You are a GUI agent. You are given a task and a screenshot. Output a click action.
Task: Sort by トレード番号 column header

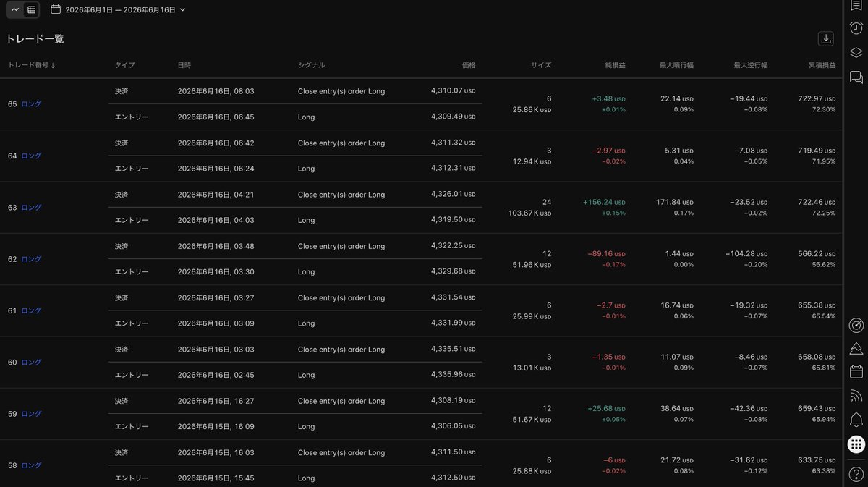(x=32, y=65)
